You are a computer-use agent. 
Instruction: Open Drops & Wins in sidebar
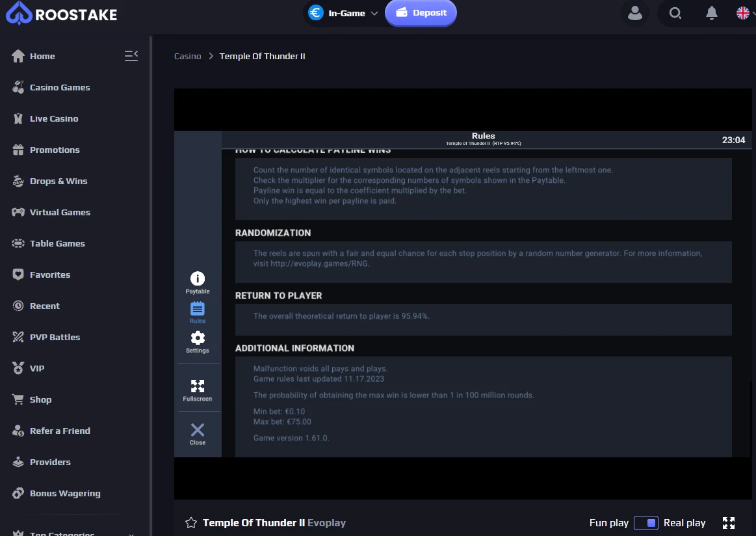(59, 181)
